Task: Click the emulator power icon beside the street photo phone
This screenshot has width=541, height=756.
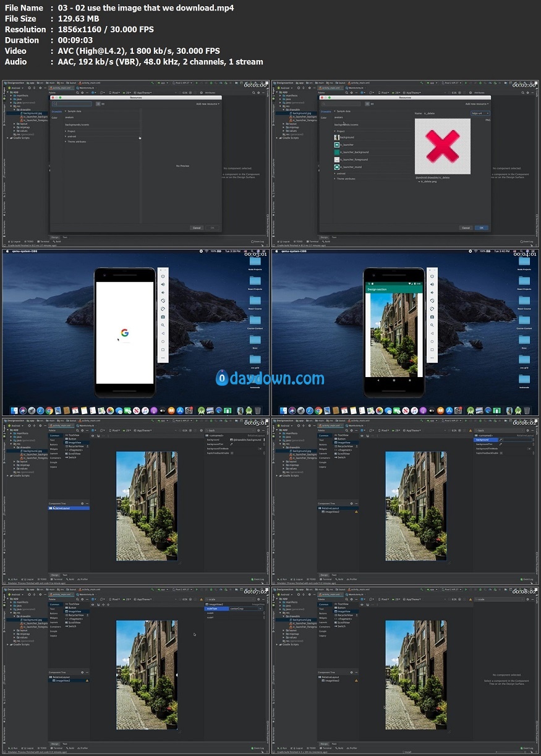Action: pos(432,276)
